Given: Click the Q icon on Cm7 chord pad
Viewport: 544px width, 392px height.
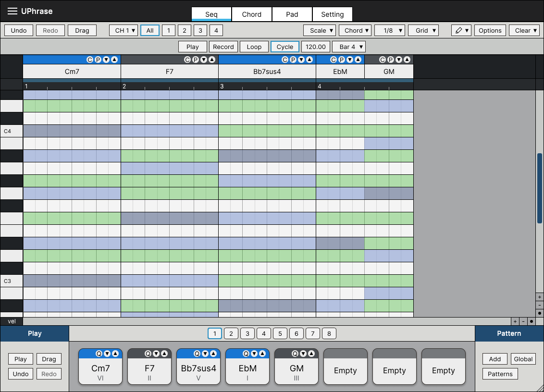Looking at the screenshot, I should click(99, 354).
